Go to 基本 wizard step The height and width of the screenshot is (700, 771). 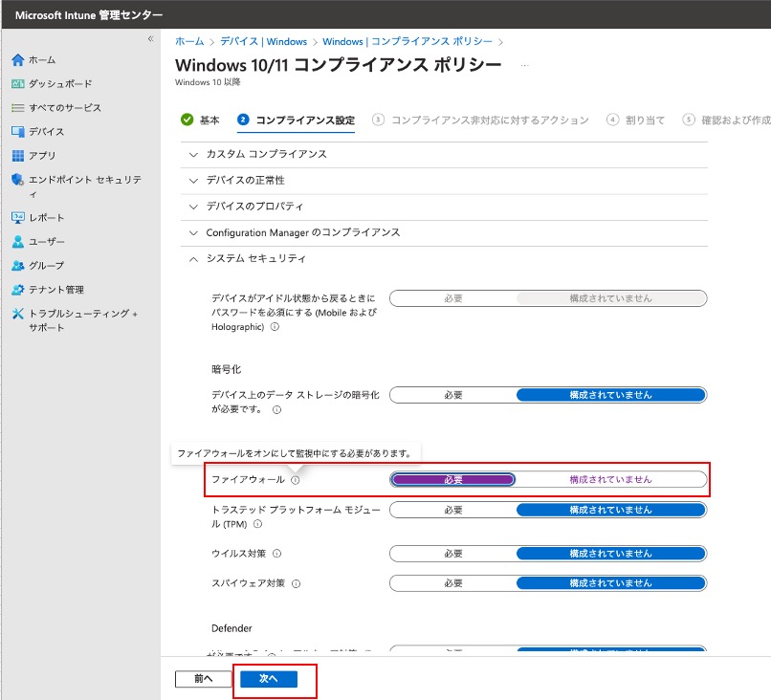click(200, 120)
